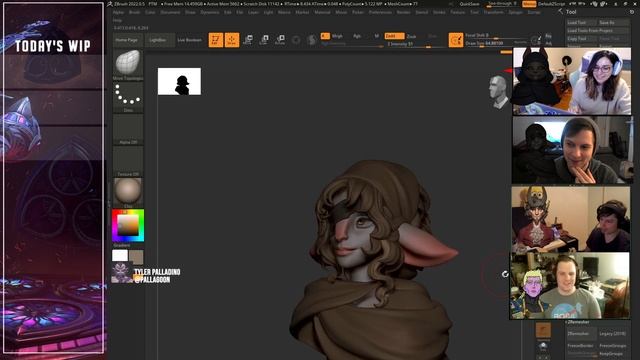The height and width of the screenshot is (360, 640).
Task: Click the camera head orientation widget
Action: pyautogui.click(x=499, y=92)
